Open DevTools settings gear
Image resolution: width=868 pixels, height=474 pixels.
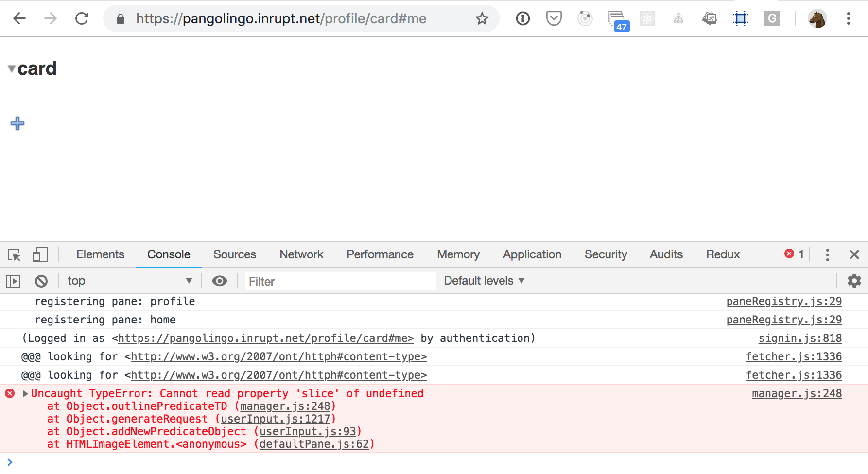(854, 281)
